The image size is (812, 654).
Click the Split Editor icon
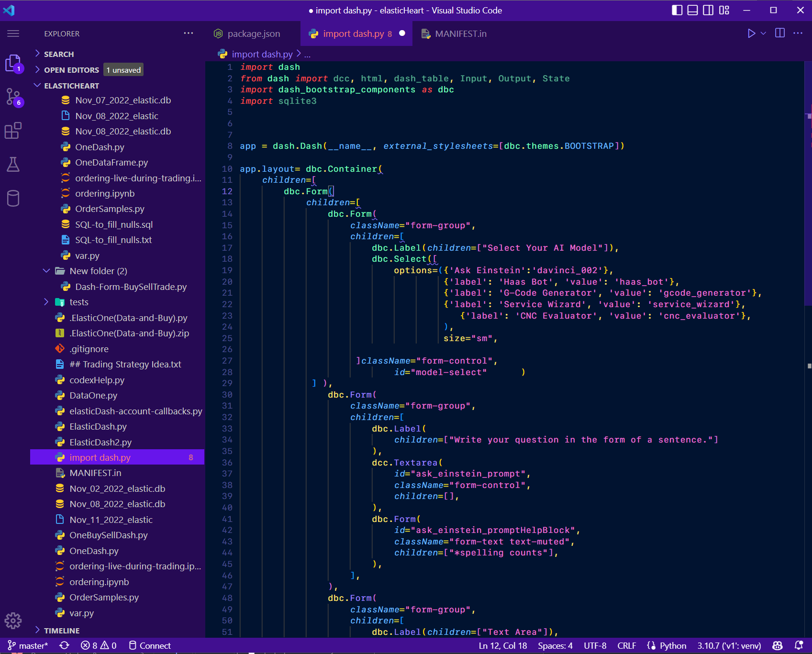780,33
